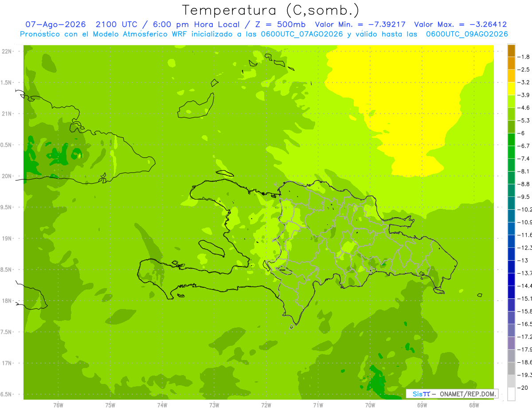532x411 pixels.
Task: Click 'Valor Min. = -7.39217' text
Action: tap(361, 24)
